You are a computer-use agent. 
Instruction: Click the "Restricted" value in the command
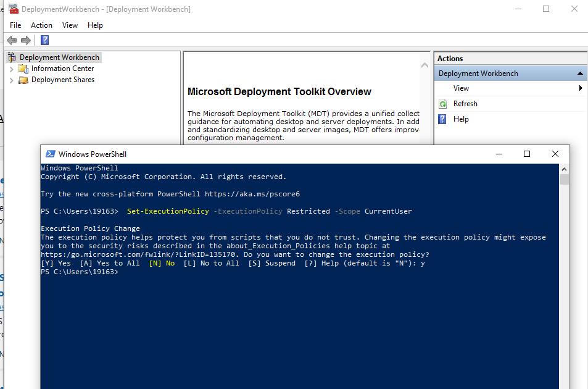[x=308, y=211]
